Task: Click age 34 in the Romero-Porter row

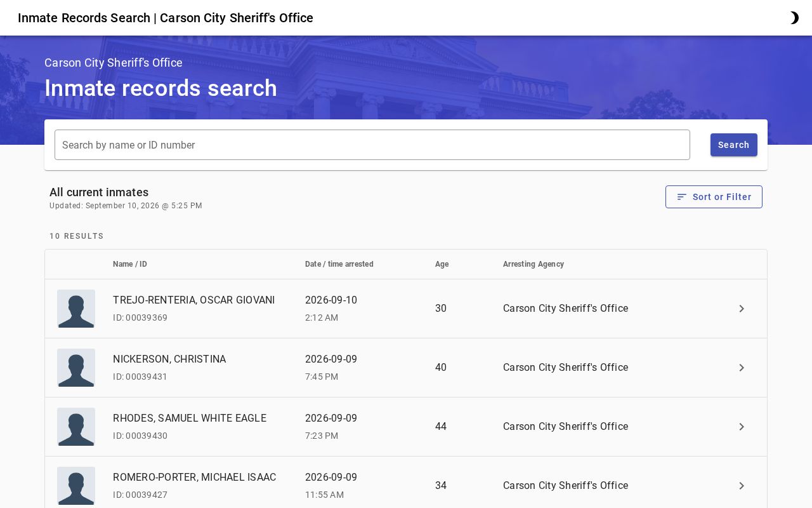Action: (x=441, y=486)
